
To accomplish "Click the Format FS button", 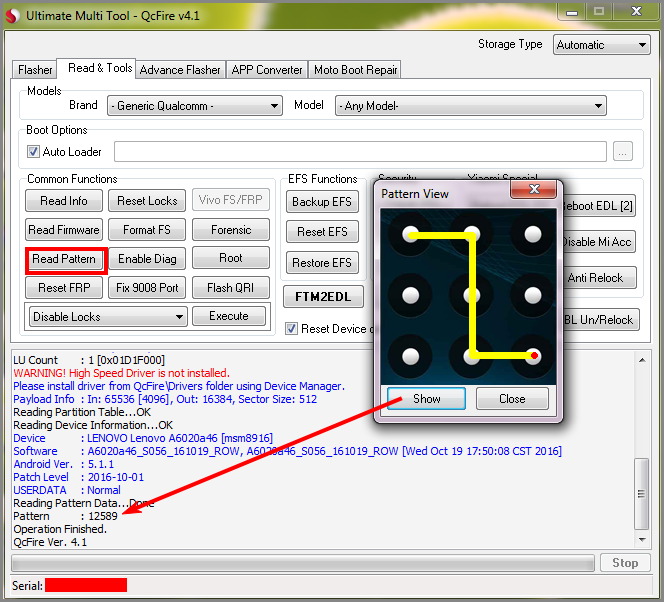I will tap(147, 230).
